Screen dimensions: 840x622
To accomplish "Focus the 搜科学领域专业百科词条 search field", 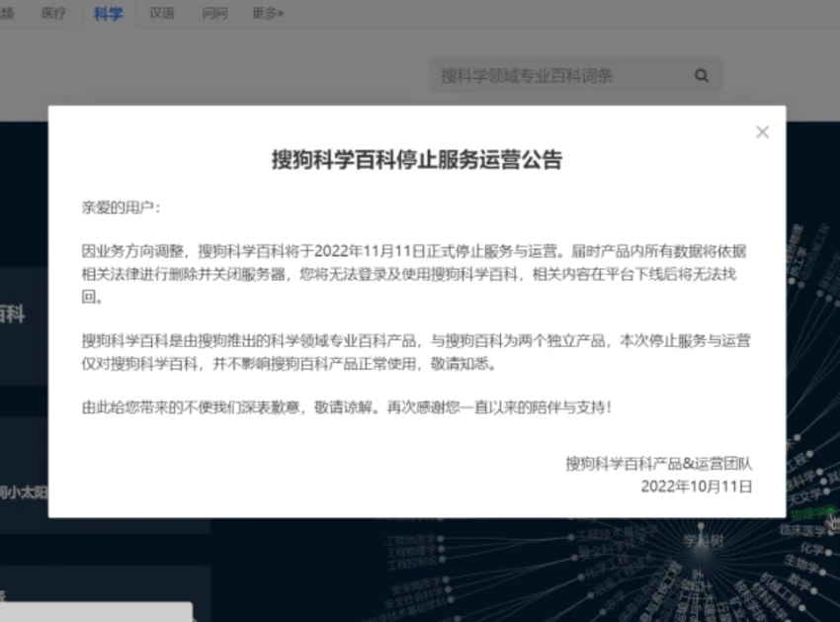I will [x=558, y=75].
